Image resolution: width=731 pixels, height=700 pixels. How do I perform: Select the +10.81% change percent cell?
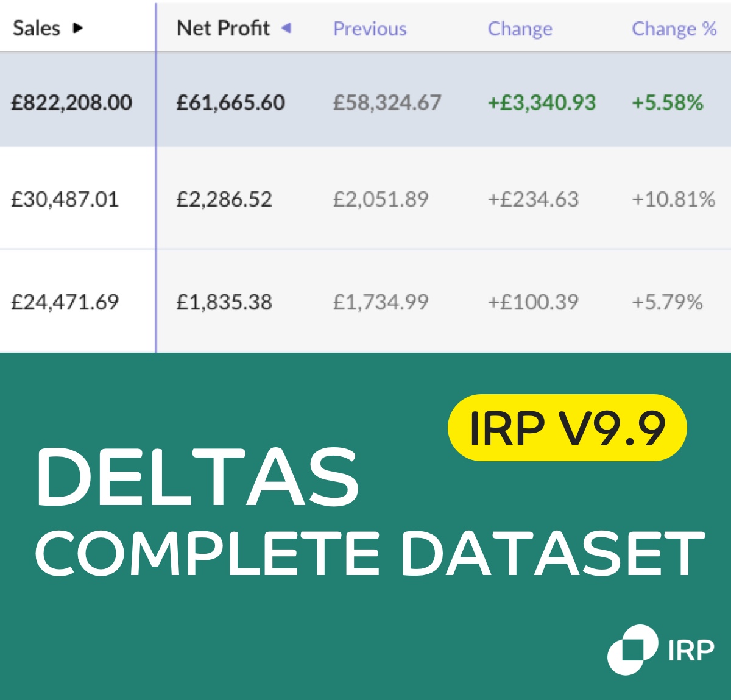[x=674, y=199]
